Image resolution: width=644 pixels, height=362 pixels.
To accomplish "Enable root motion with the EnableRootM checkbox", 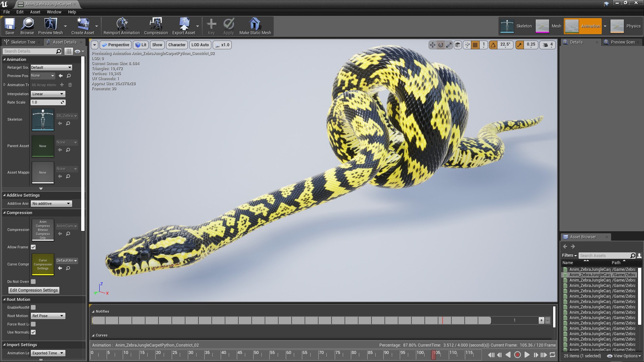I will click(x=33, y=307).
